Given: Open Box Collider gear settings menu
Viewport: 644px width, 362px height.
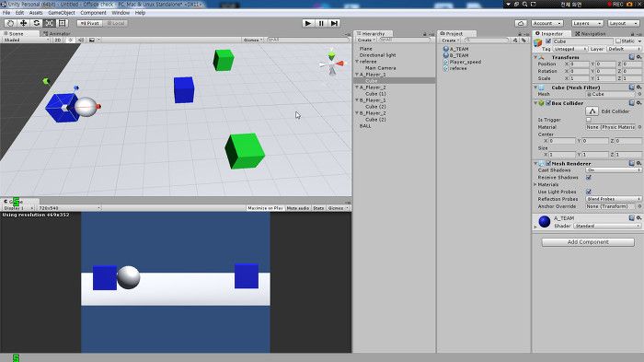Looking at the screenshot, I should click(638, 103).
